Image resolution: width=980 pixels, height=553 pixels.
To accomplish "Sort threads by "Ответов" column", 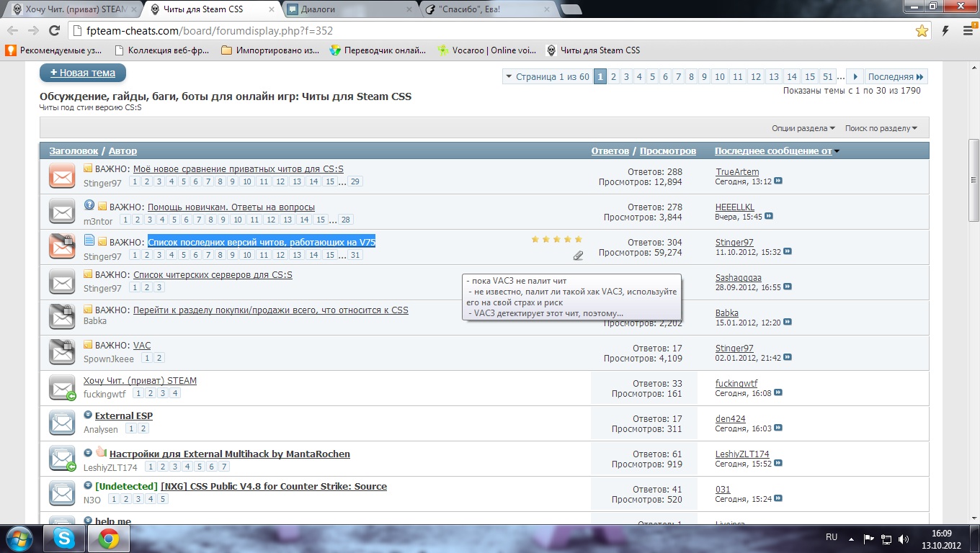I will point(610,151).
